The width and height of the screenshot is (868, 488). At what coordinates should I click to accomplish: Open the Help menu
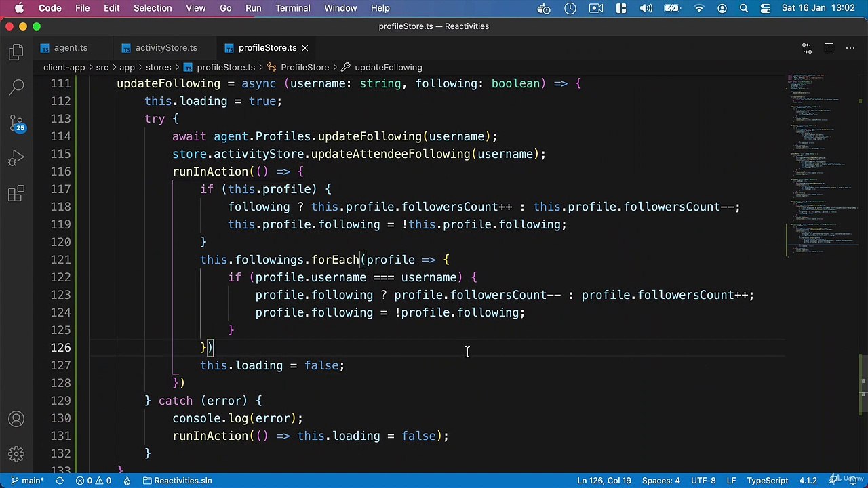pyautogui.click(x=380, y=8)
